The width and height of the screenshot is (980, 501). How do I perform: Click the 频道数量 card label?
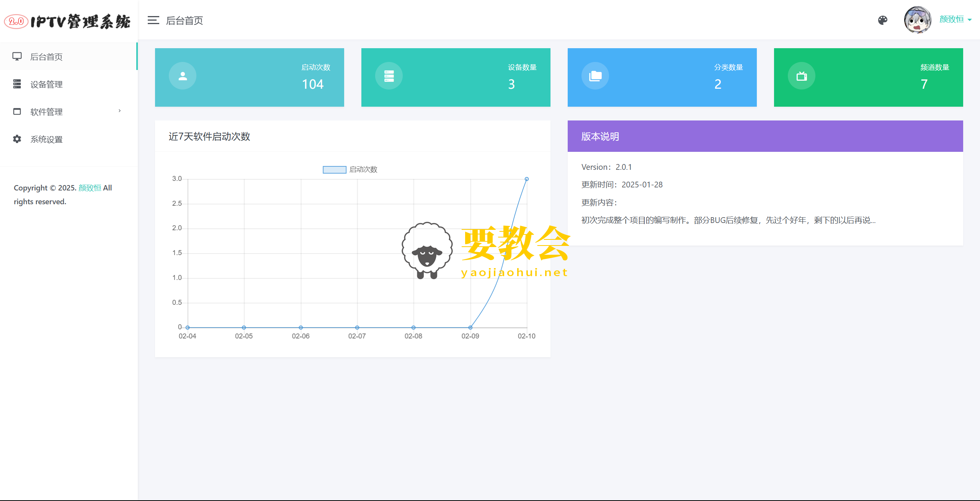(x=935, y=67)
